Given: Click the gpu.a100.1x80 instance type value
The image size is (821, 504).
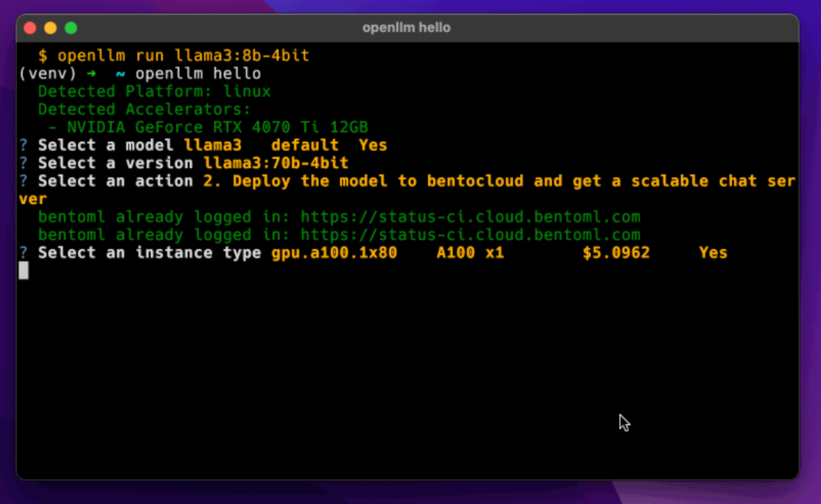Looking at the screenshot, I should pyautogui.click(x=334, y=253).
